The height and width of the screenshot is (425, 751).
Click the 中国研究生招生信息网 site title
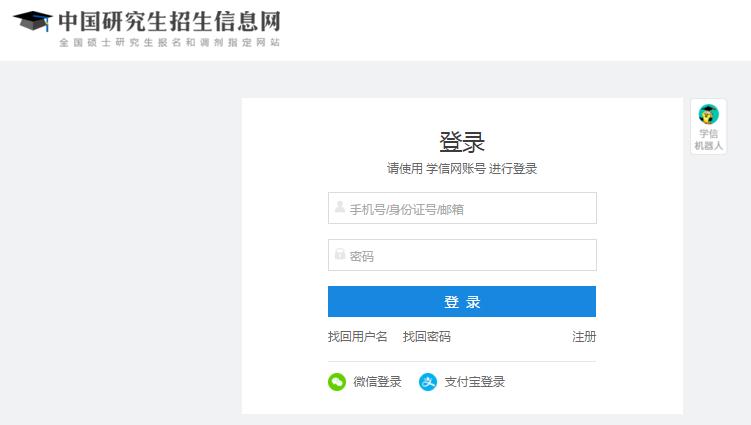click(x=169, y=22)
